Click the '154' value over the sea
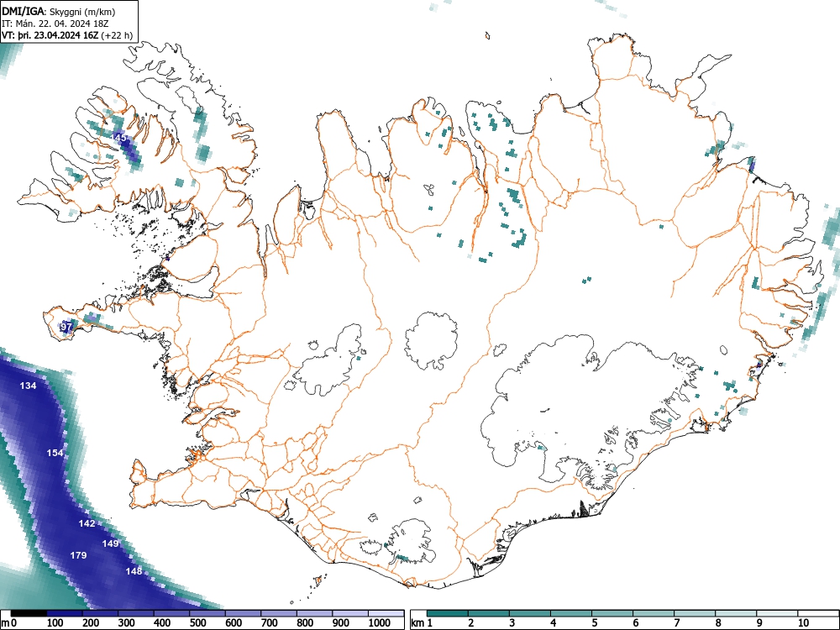This screenshot has width=840, height=630. coord(55,453)
